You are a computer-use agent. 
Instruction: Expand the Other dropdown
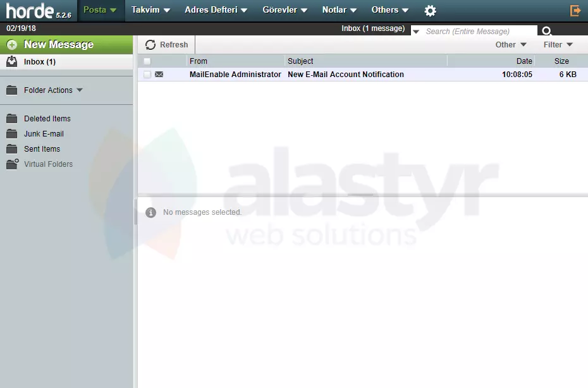point(511,45)
